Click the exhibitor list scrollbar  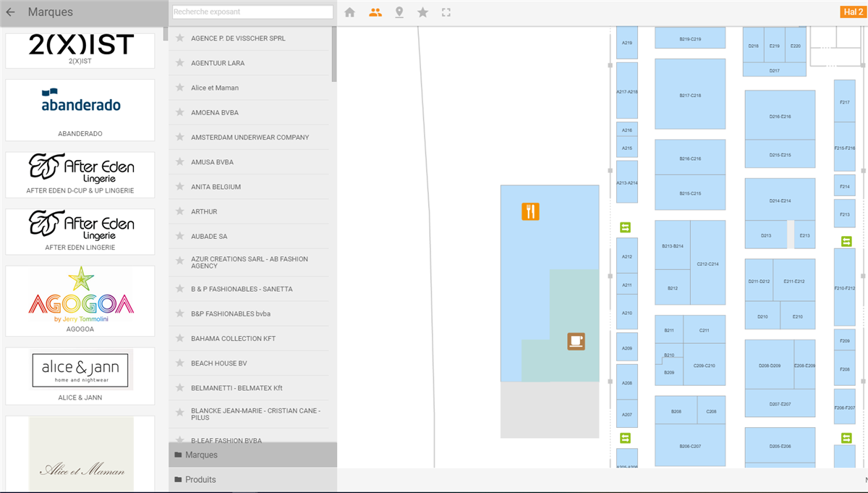[334, 55]
